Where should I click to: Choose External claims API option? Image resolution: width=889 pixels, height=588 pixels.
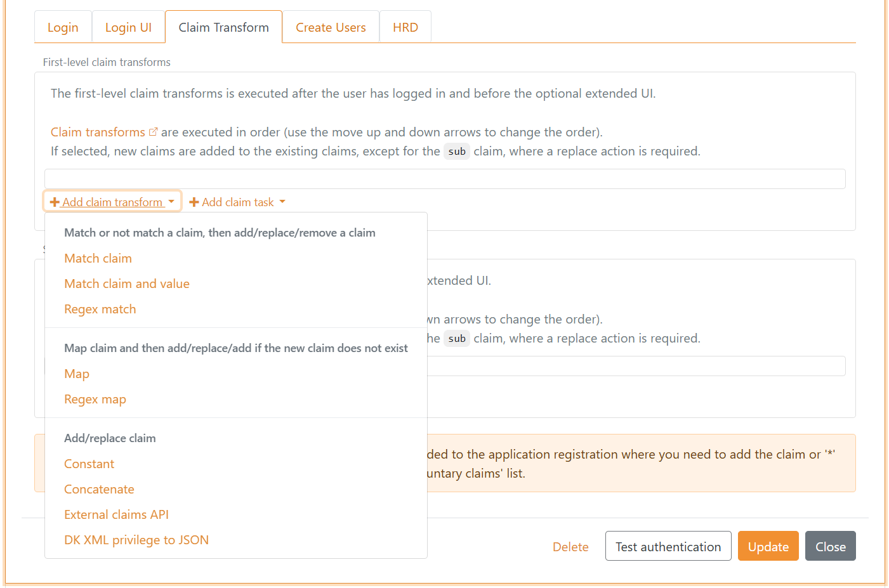point(116,514)
